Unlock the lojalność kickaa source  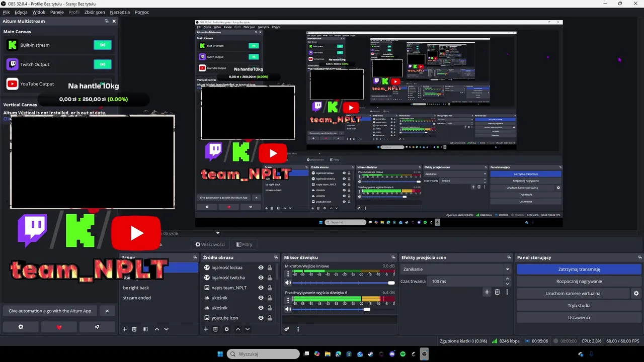click(x=270, y=267)
